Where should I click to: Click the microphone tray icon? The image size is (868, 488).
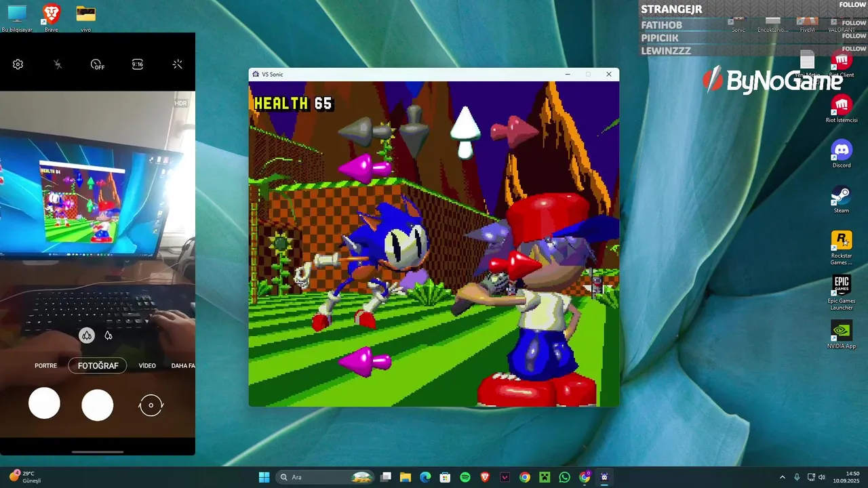point(797,477)
